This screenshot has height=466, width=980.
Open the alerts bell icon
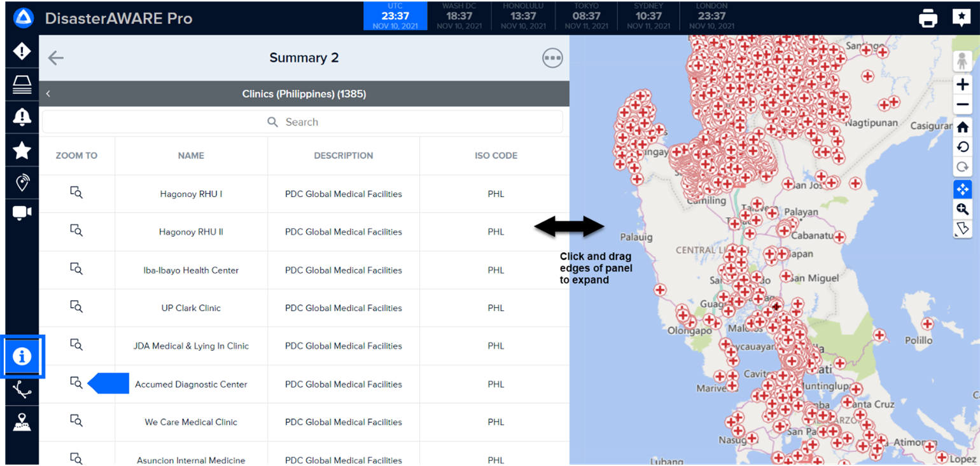[22, 116]
